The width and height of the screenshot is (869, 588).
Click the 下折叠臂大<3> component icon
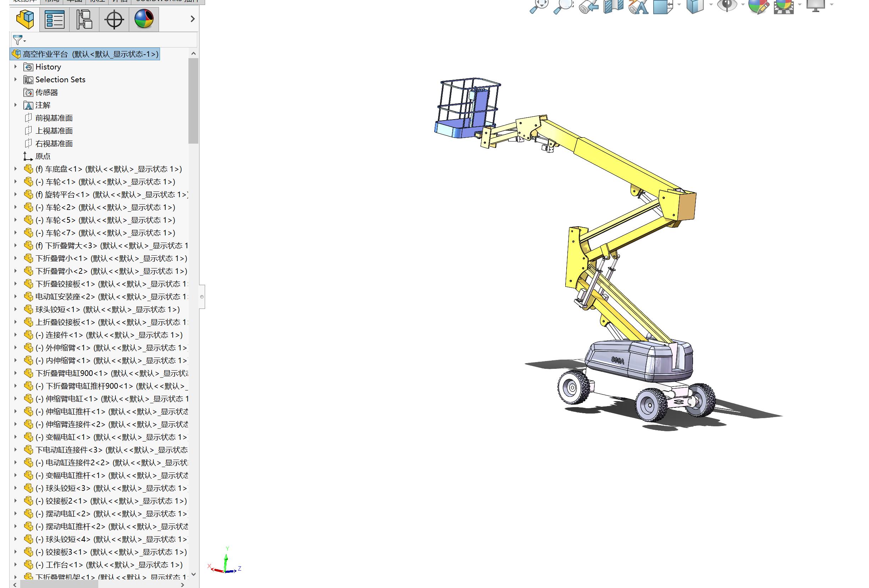pos(28,246)
